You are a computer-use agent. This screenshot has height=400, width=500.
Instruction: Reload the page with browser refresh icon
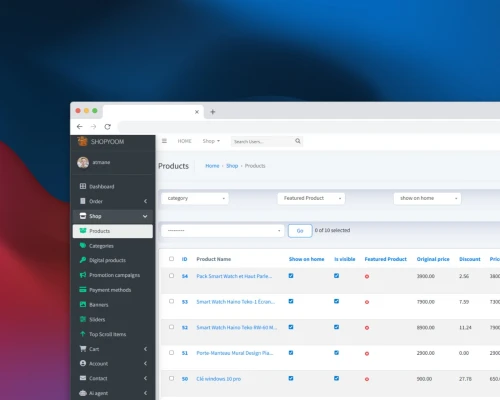coord(107,127)
